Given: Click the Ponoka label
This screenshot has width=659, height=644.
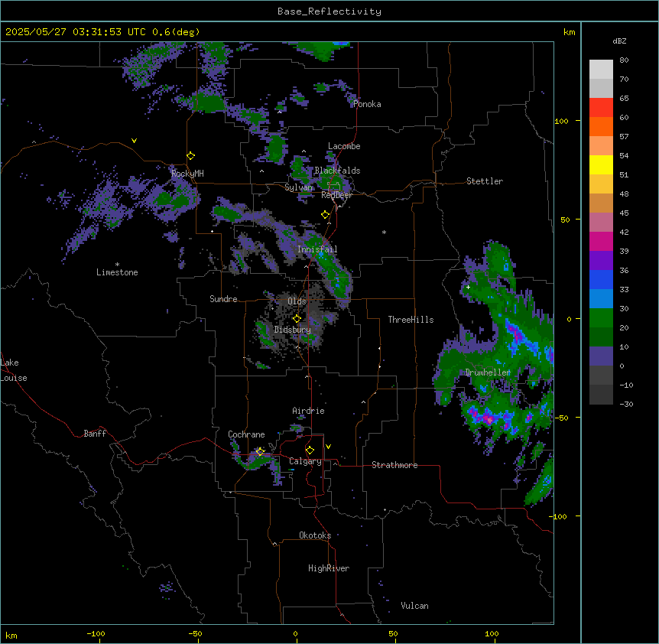Looking at the screenshot, I should (x=367, y=104).
